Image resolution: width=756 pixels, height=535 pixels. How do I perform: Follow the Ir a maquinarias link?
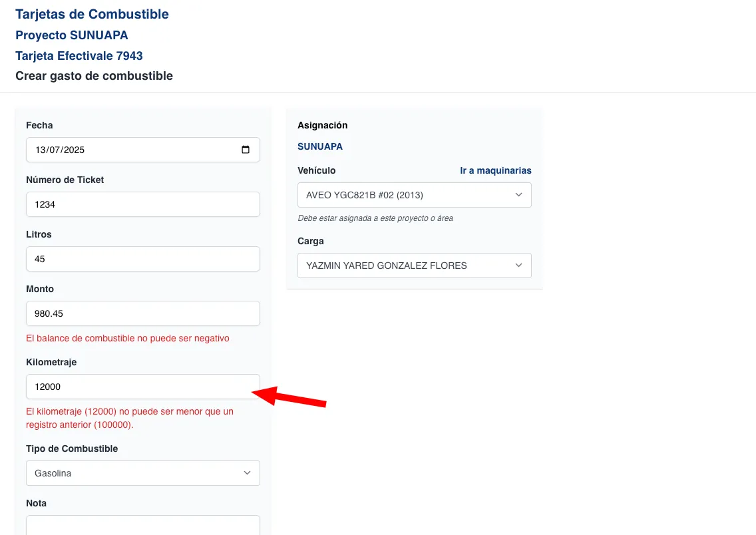click(x=495, y=170)
